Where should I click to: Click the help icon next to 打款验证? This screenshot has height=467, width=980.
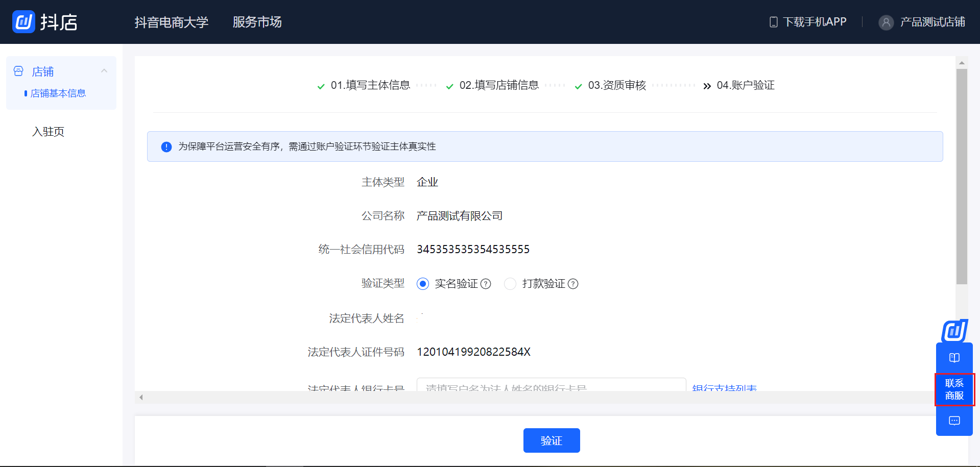pos(573,284)
